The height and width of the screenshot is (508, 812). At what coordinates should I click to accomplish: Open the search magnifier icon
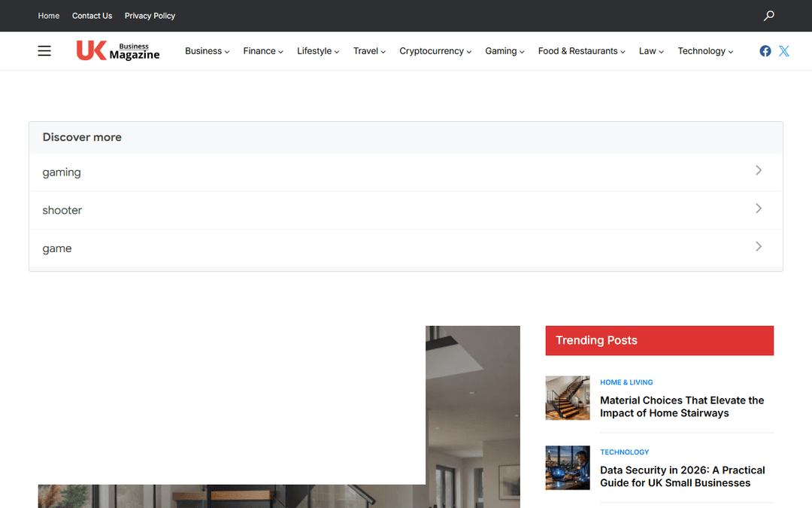tap(769, 16)
